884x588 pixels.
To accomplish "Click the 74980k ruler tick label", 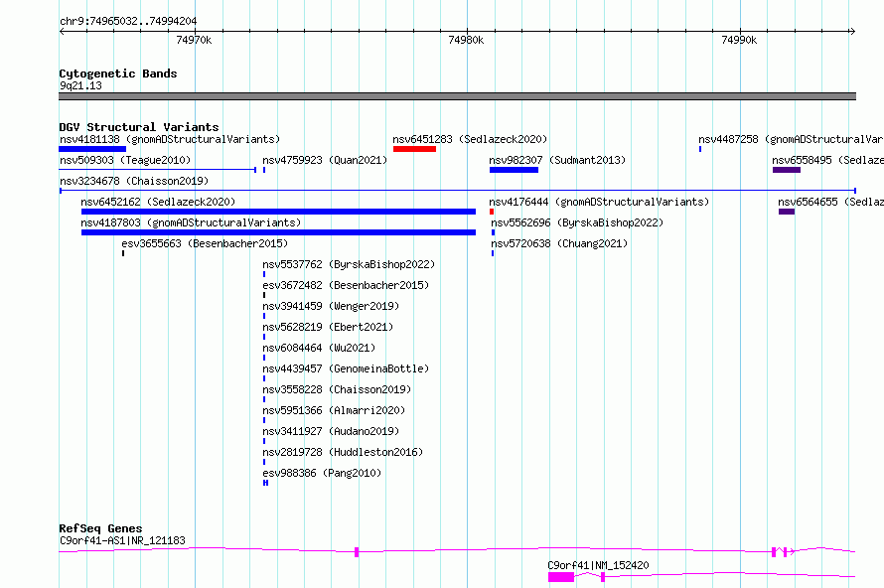I will [466, 40].
